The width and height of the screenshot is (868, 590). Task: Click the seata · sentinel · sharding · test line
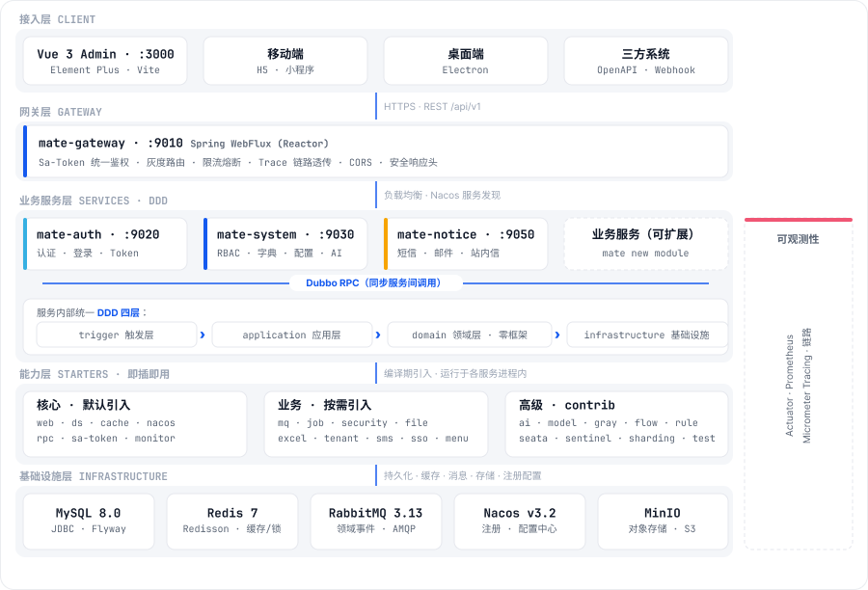pos(617,439)
